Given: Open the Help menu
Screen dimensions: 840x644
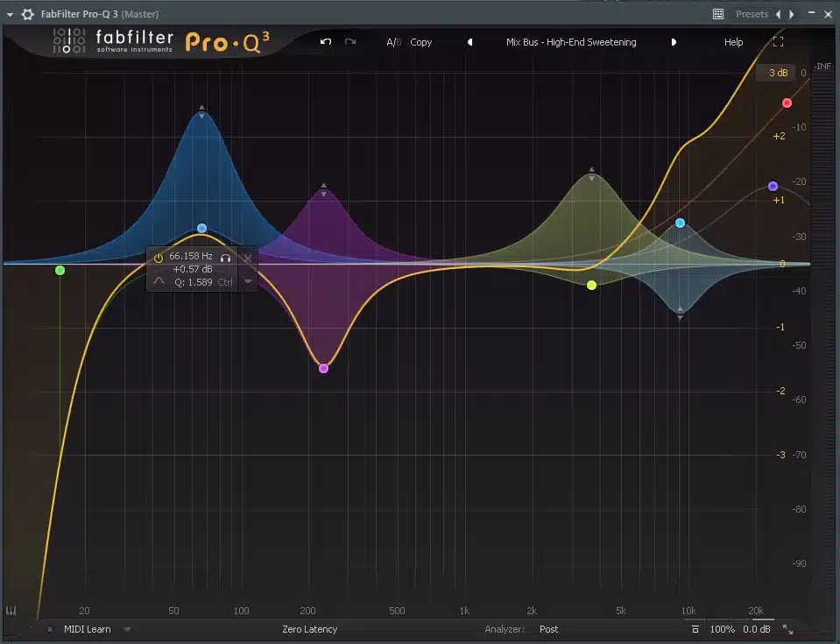Looking at the screenshot, I should click(x=733, y=42).
